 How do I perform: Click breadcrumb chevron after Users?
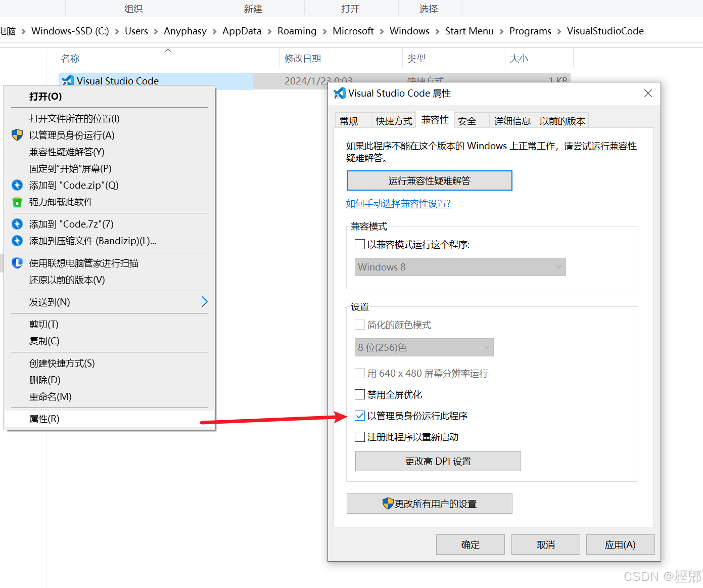coord(156,31)
